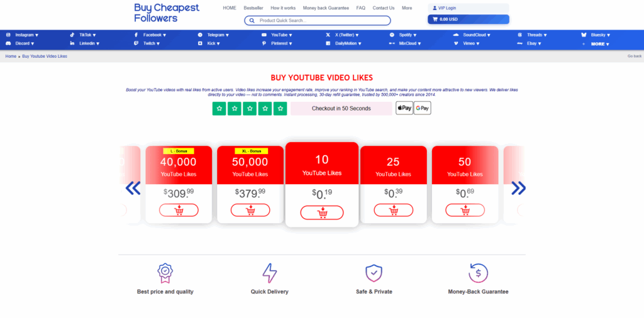Click the fifth green rating star
Image resolution: width=644 pixels, height=318 pixels.
[x=280, y=109]
